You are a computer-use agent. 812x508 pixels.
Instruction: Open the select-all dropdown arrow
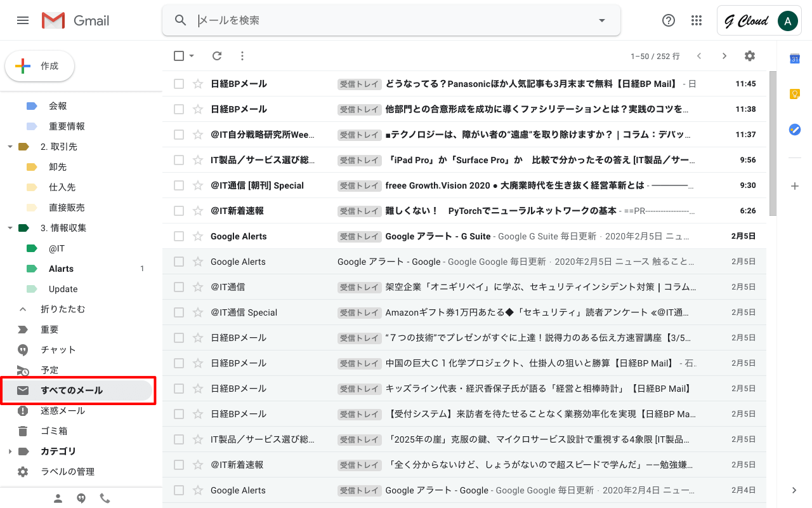[x=192, y=56]
